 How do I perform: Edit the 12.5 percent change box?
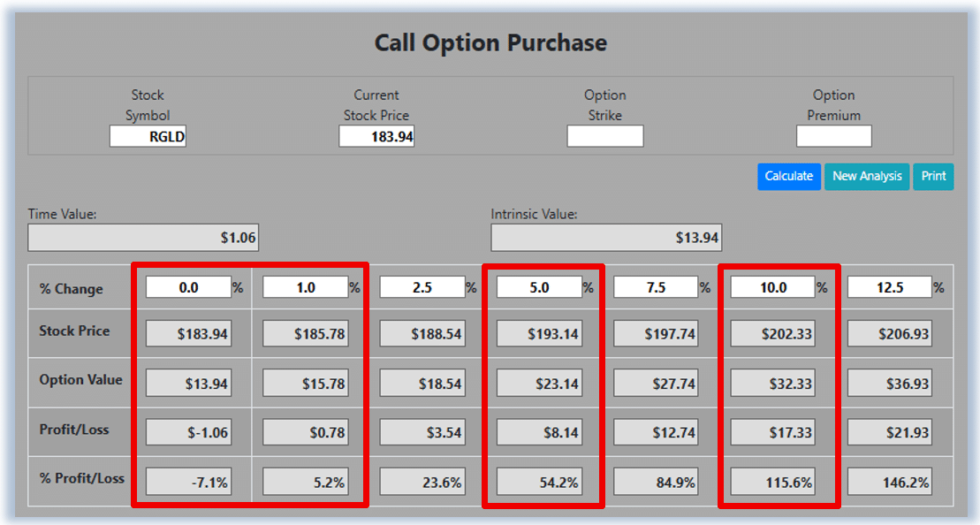point(890,287)
